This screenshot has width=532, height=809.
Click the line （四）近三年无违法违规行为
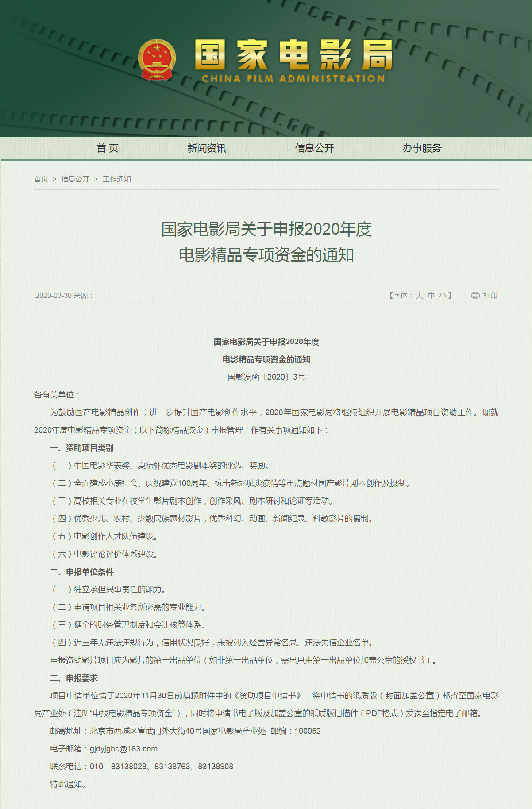(x=212, y=643)
